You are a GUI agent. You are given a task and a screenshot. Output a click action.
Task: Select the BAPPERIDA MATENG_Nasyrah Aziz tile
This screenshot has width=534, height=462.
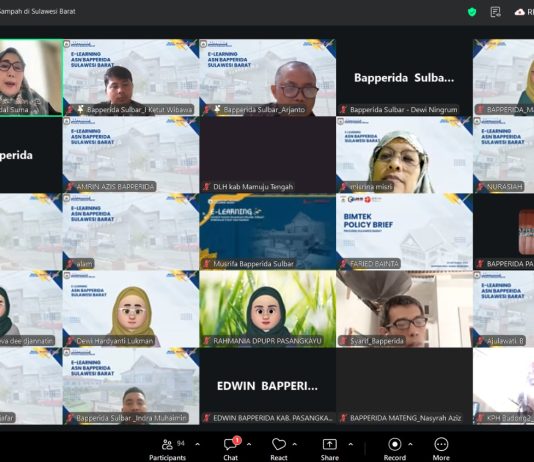tap(404, 386)
